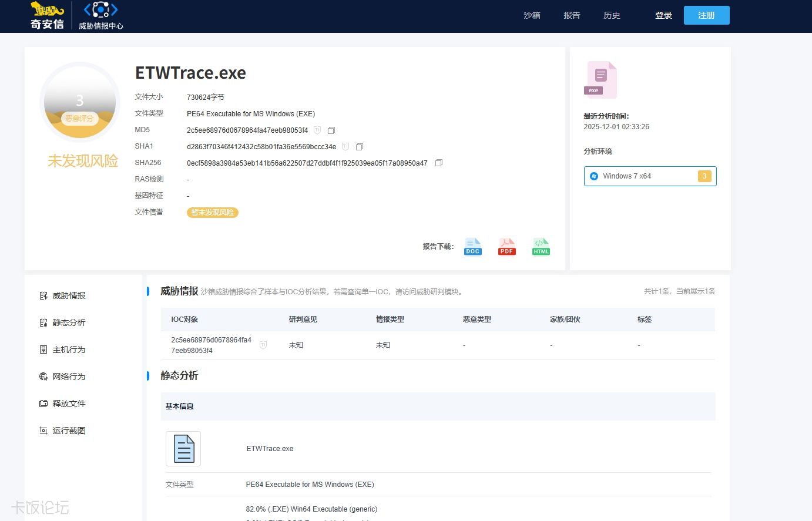Download the report in PDF format

click(506, 246)
